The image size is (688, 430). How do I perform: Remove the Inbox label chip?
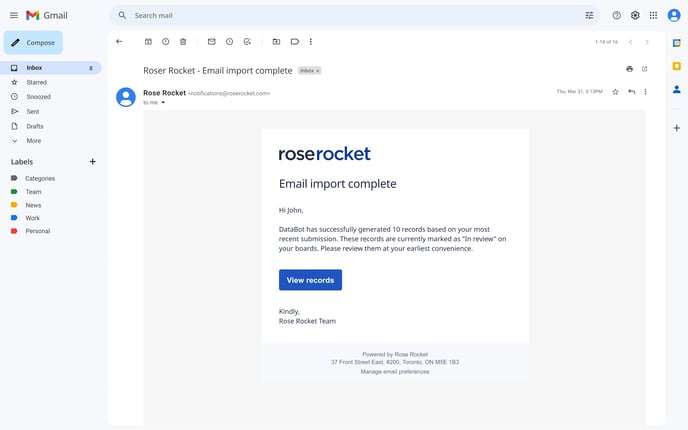[x=318, y=71]
